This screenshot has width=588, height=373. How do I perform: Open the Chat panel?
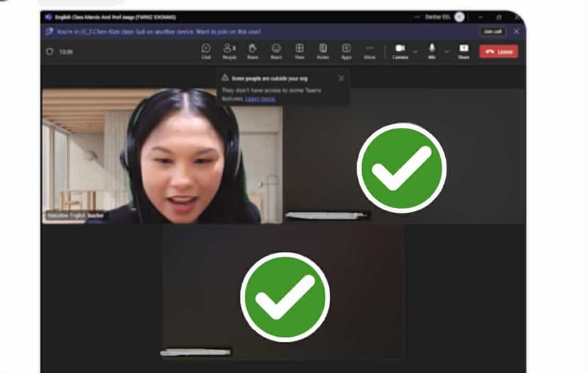pos(206,50)
